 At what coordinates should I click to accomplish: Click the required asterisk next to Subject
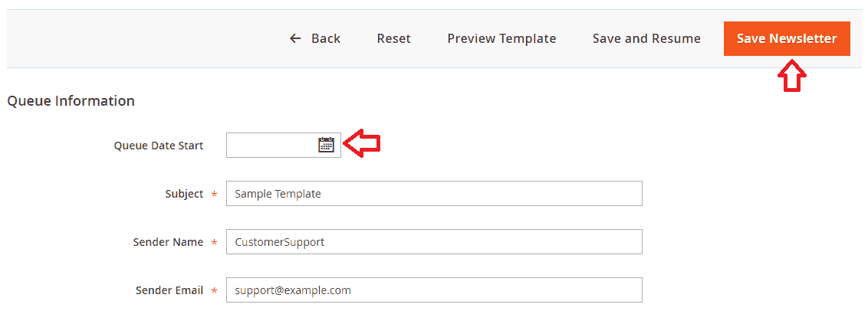tap(214, 195)
